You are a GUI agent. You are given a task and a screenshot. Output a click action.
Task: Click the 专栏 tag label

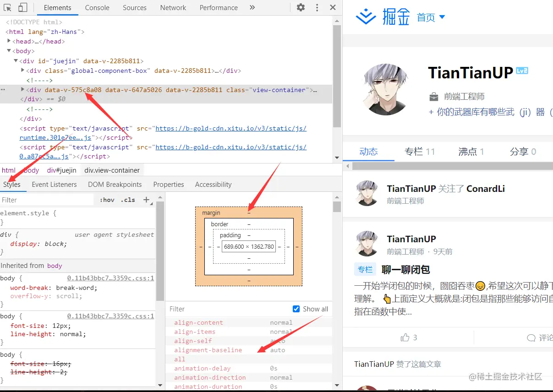point(365,269)
